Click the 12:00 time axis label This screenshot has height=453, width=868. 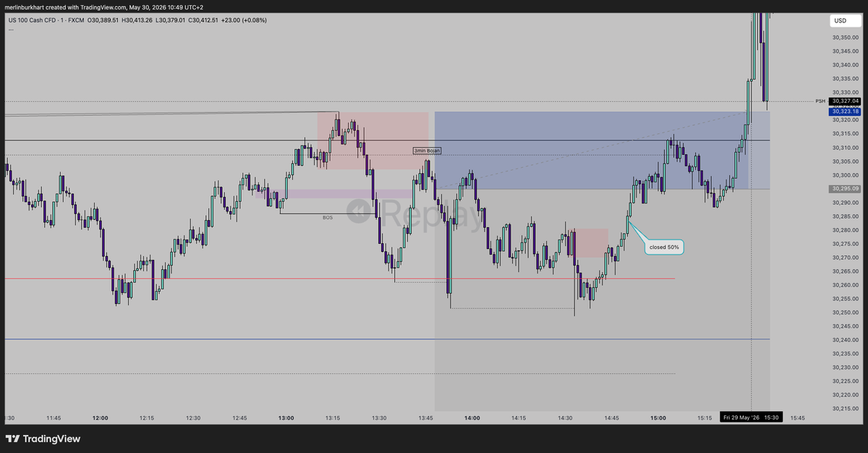[101, 418]
